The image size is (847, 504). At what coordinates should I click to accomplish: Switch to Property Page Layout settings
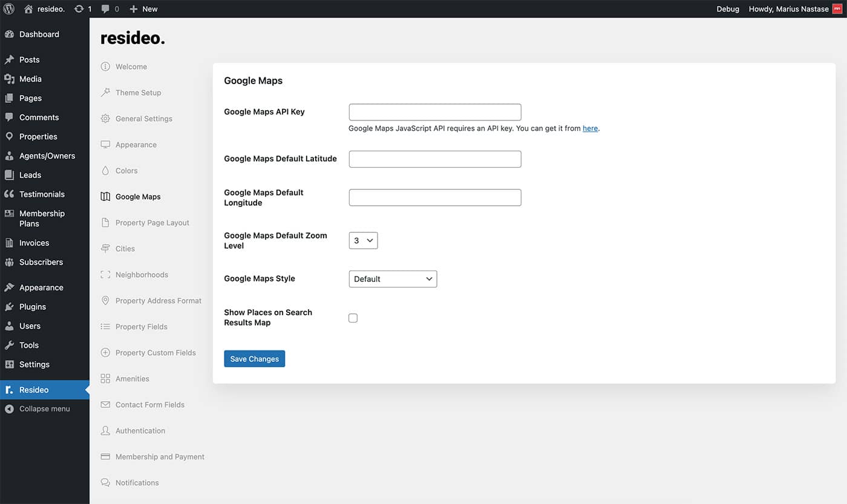click(x=152, y=223)
